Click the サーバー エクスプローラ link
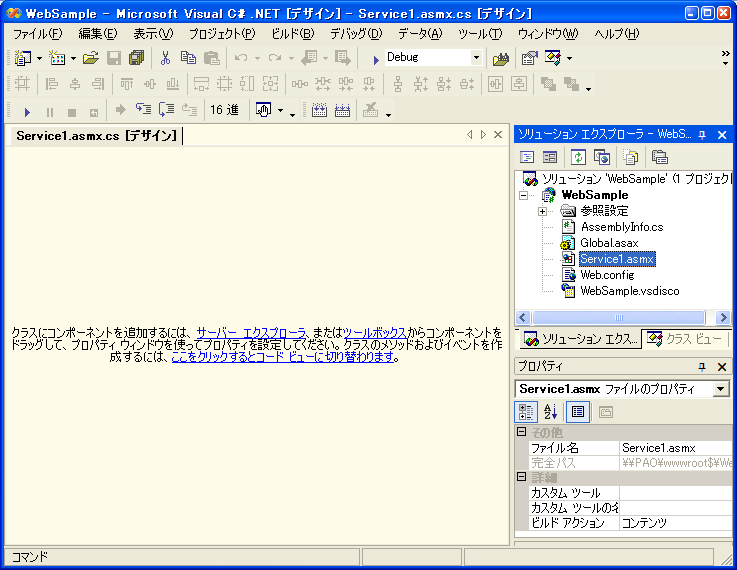The image size is (737, 570). pos(251,333)
